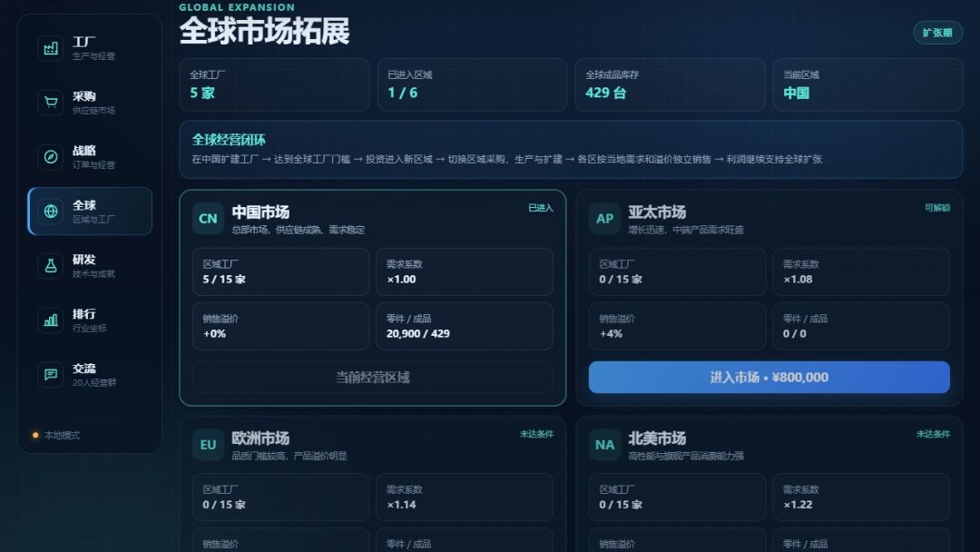Open the 交流 menu item
This screenshot has height=552, width=980.
pyautogui.click(x=90, y=374)
